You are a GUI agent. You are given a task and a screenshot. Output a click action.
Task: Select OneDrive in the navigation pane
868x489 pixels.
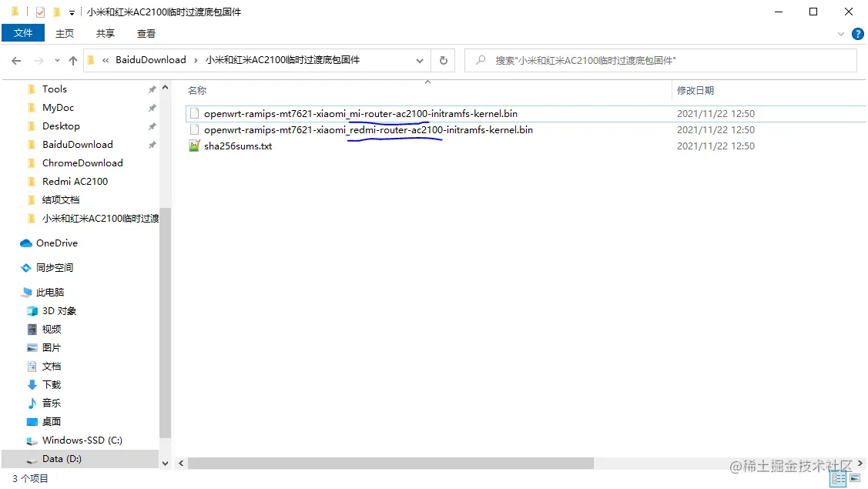[56, 243]
